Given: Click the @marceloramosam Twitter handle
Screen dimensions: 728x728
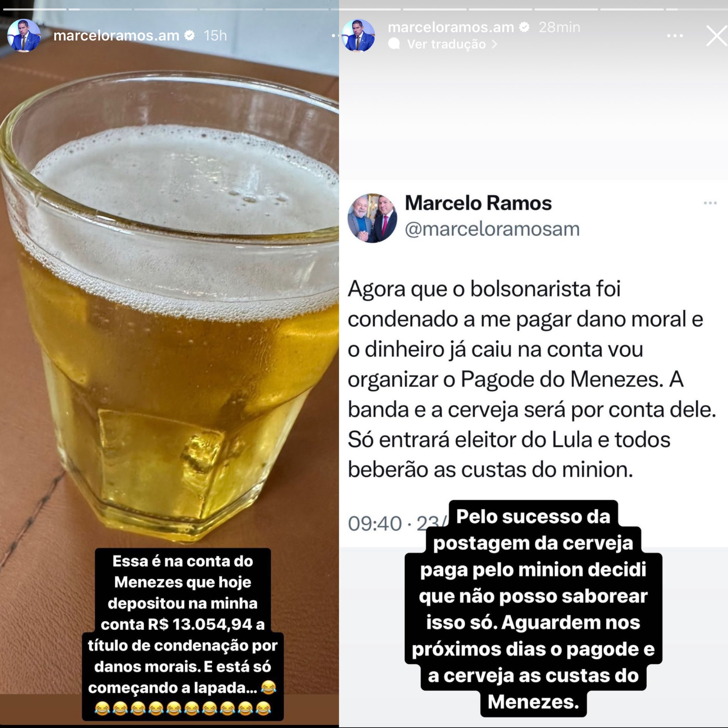Looking at the screenshot, I should [492, 229].
